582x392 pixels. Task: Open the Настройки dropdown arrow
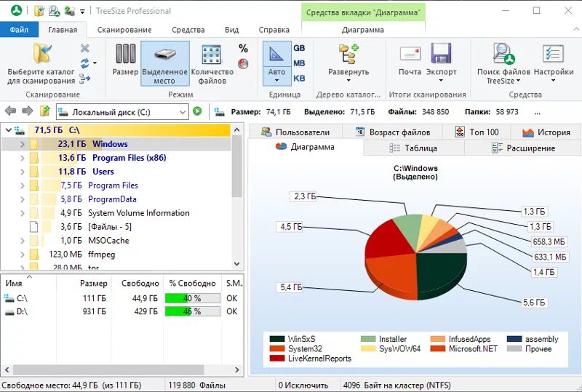pos(553,81)
